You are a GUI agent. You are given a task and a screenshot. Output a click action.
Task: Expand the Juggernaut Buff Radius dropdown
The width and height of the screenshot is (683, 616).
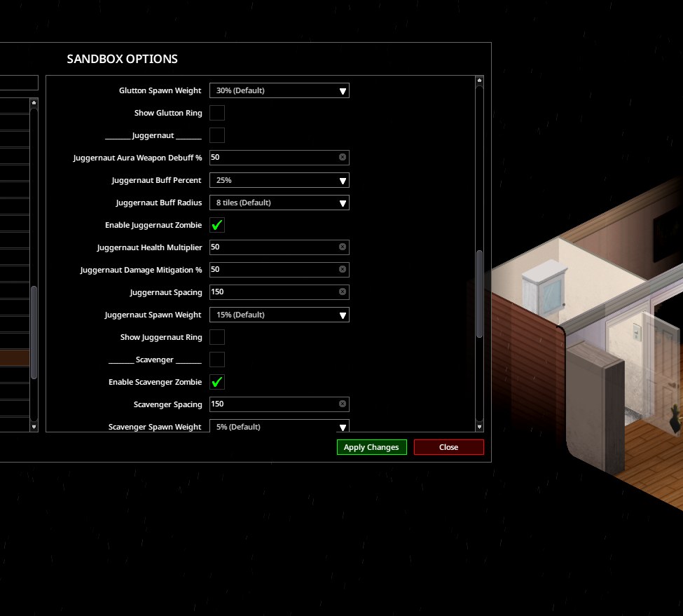(280, 203)
